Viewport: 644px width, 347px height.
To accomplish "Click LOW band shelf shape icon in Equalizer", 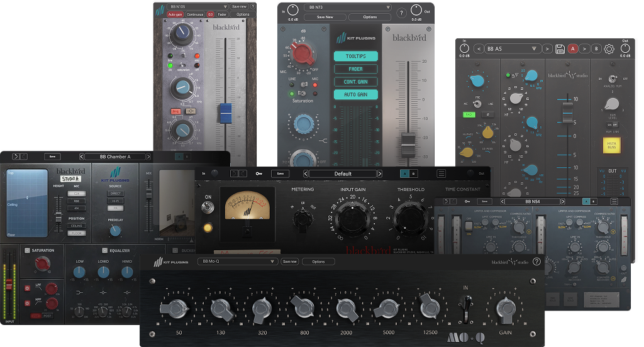I will click(x=79, y=292).
